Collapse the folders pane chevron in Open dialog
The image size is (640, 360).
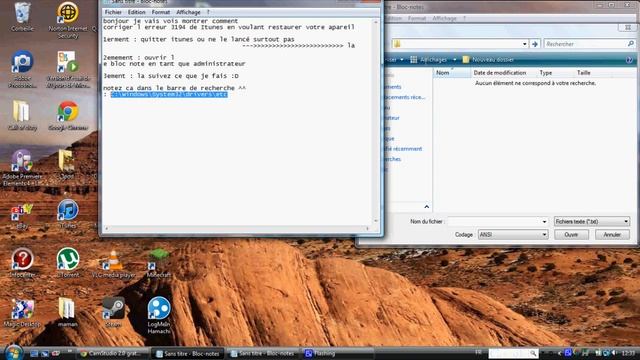pyautogui.click(x=426, y=207)
